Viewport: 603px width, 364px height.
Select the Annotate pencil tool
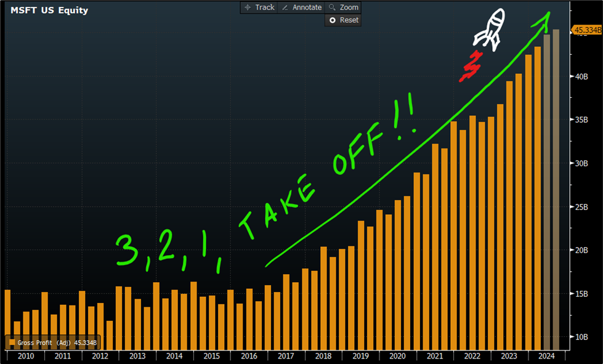click(301, 7)
